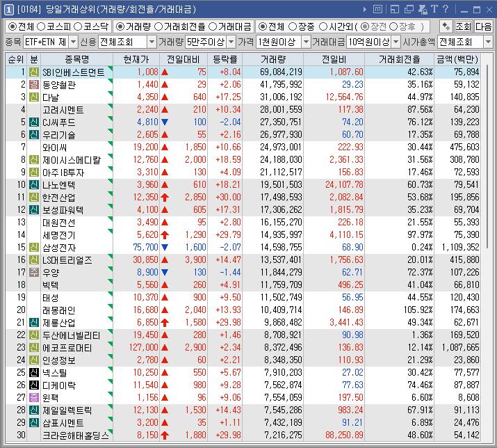497x448 pixels.
Task: Open stock 제이시스메디칼
Action: pos(72,159)
